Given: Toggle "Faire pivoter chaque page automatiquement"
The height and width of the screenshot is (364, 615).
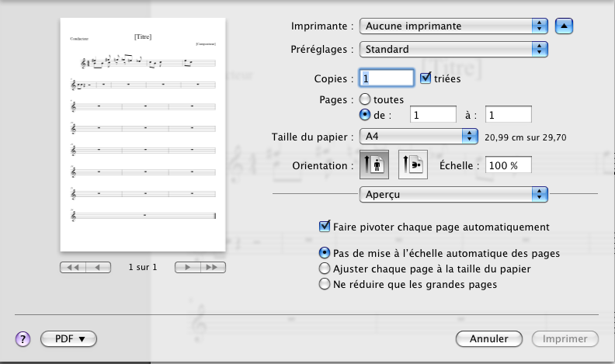Looking at the screenshot, I should [325, 227].
